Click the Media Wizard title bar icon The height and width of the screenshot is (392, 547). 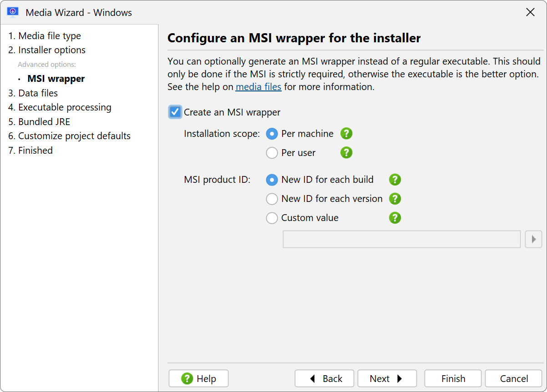click(13, 12)
